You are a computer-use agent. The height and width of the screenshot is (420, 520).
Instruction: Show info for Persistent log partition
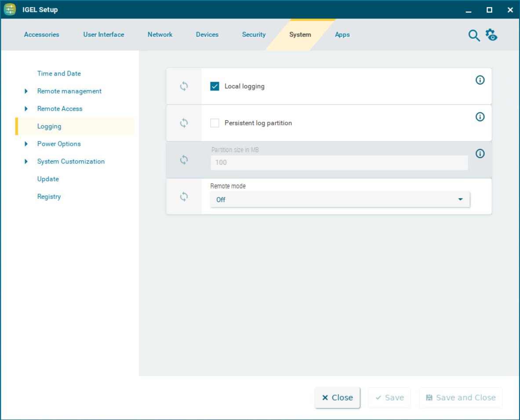tap(480, 117)
